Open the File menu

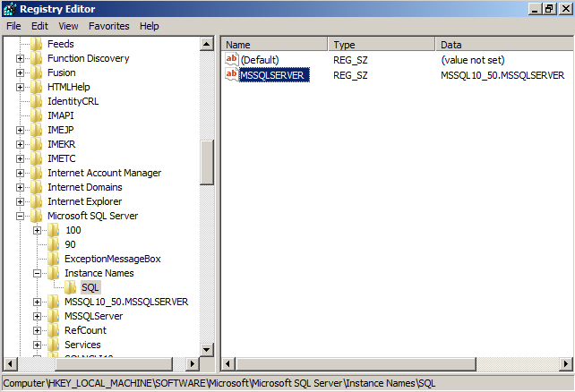click(13, 26)
